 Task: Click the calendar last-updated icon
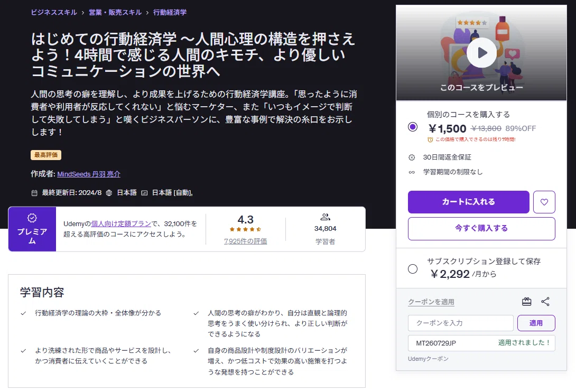tap(34, 193)
